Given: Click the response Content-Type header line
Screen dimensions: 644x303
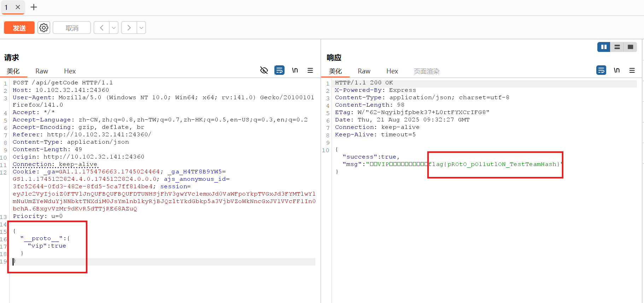Looking at the screenshot, I should click(x=422, y=97).
